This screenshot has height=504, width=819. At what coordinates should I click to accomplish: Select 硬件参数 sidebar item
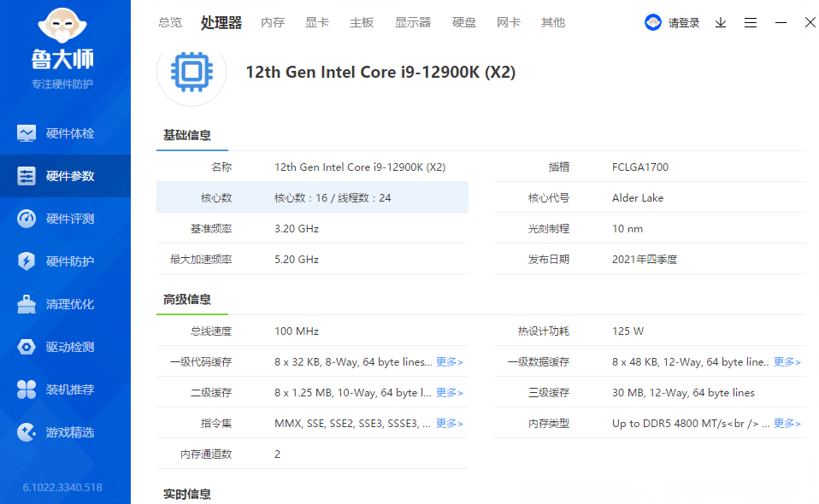click(65, 176)
